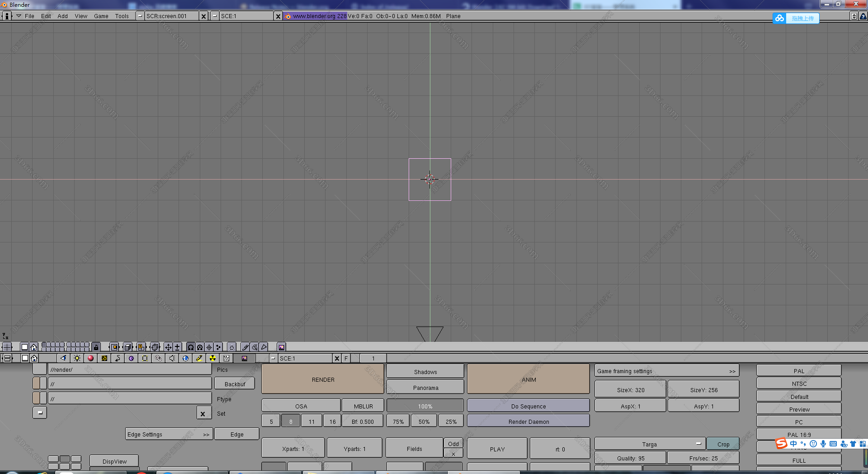Image resolution: width=868 pixels, height=474 pixels.
Task: Expand the Game framing settings menu
Action: [666, 371]
